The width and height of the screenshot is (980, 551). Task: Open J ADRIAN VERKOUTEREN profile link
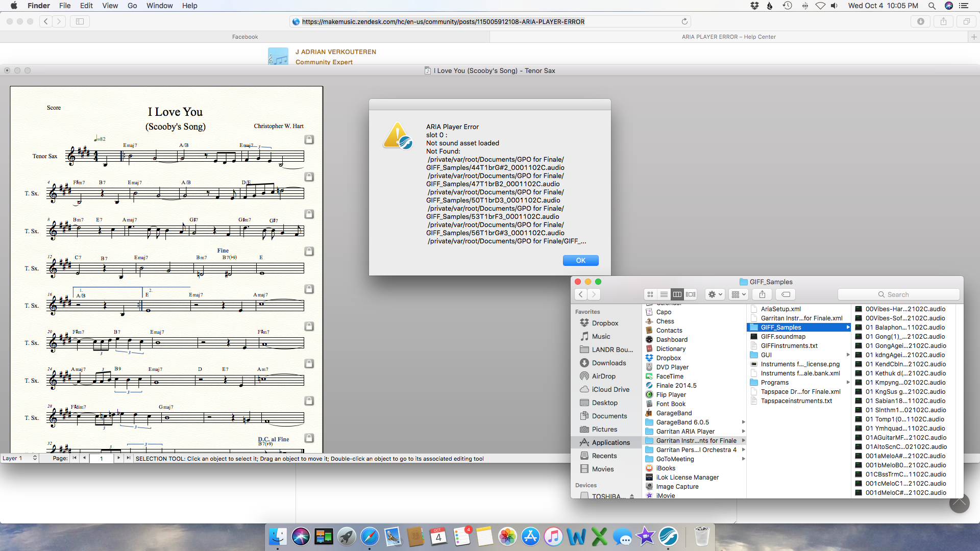tap(335, 52)
